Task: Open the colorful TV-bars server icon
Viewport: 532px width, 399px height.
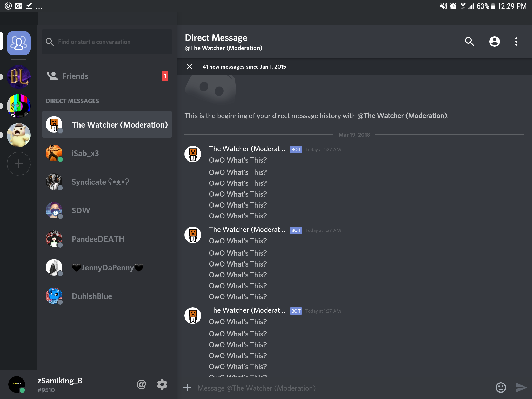Action: click(x=19, y=106)
